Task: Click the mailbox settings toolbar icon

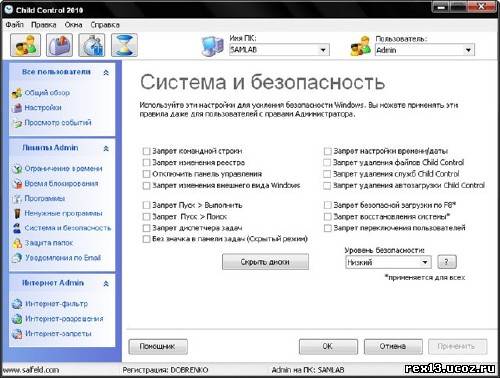Action: click(x=60, y=45)
